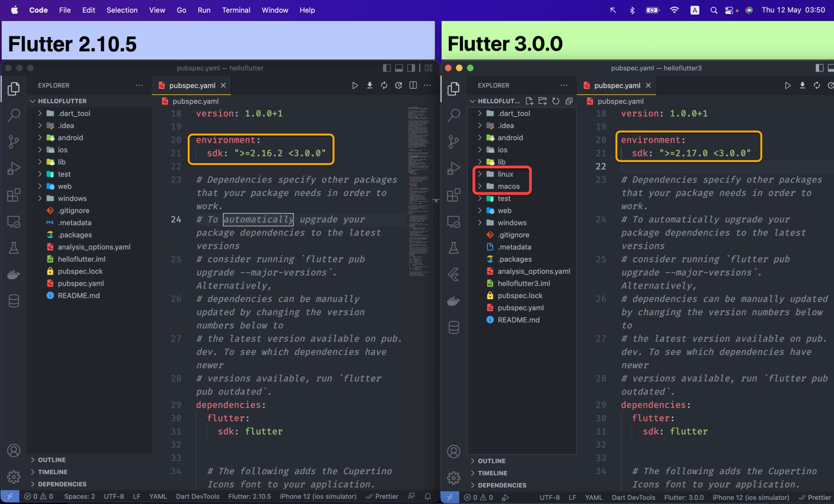
Task: Click Spaces: 2 in left status bar
Action: click(79, 497)
